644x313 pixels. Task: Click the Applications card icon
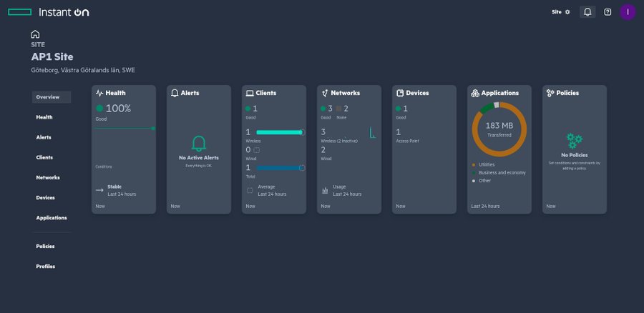[x=475, y=93]
